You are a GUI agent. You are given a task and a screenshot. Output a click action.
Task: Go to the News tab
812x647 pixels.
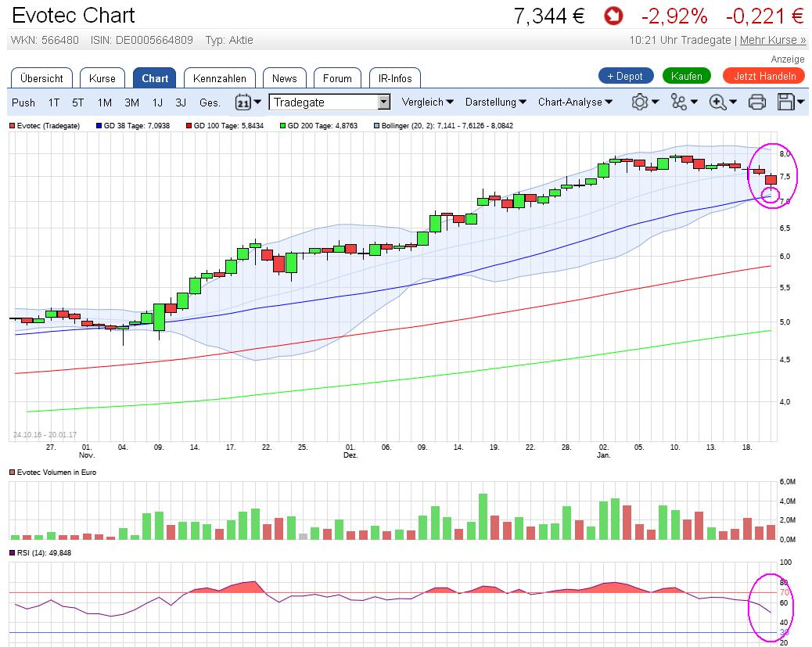(x=284, y=78)
